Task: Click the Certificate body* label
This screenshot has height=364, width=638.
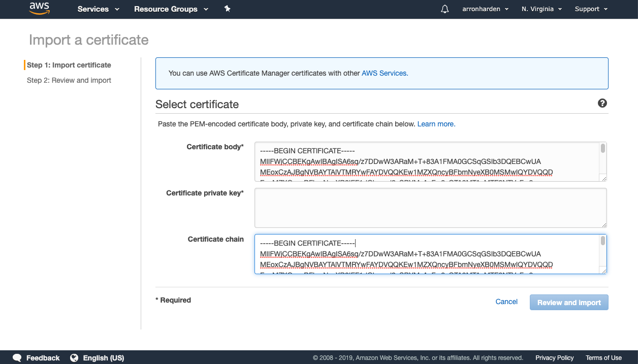Action: (x=215, y=147)
